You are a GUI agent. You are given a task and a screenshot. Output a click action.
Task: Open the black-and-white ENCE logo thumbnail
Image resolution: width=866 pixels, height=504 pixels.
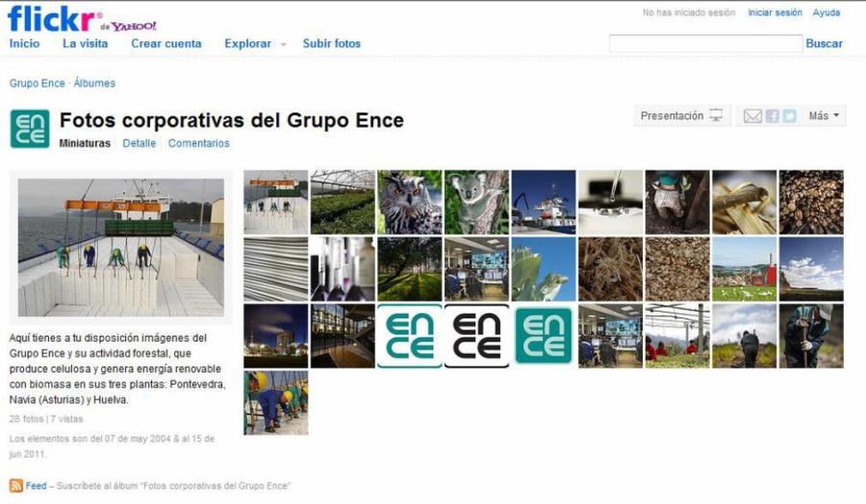click(x=476, y=336)
